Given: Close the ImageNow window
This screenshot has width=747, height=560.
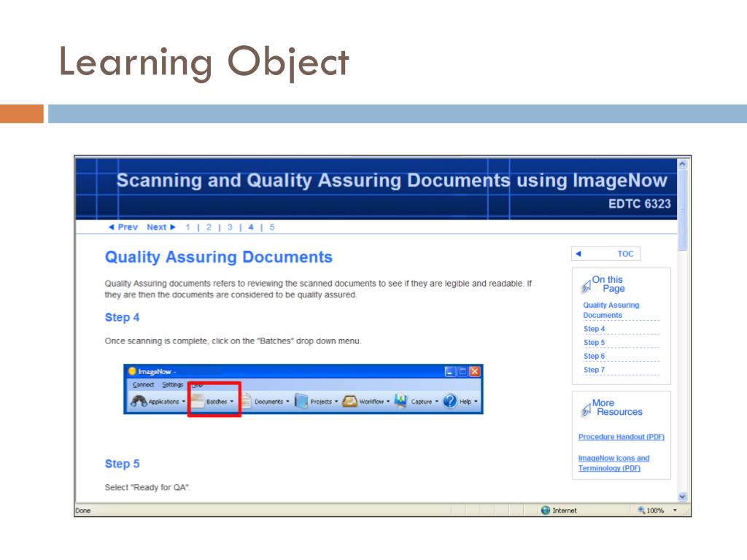Looking at the screenshot, I should pos(474,371).
